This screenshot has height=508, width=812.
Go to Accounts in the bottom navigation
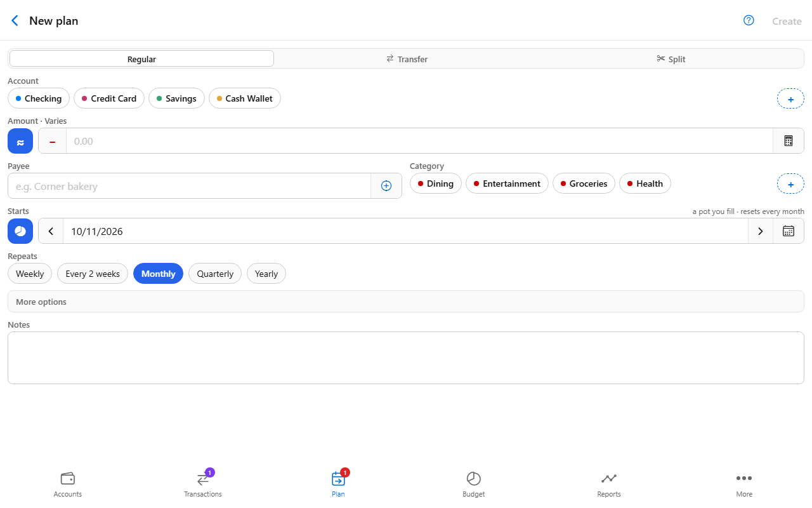click(x=68, y=485)
